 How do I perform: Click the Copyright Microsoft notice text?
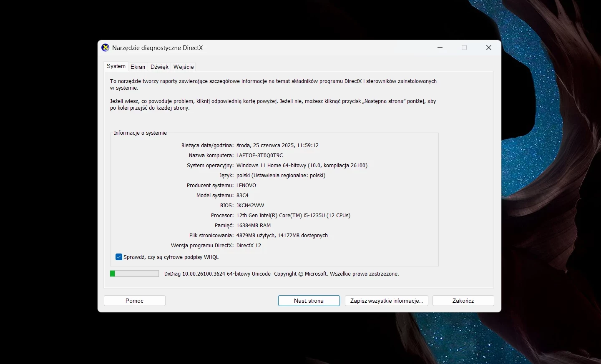337,274
